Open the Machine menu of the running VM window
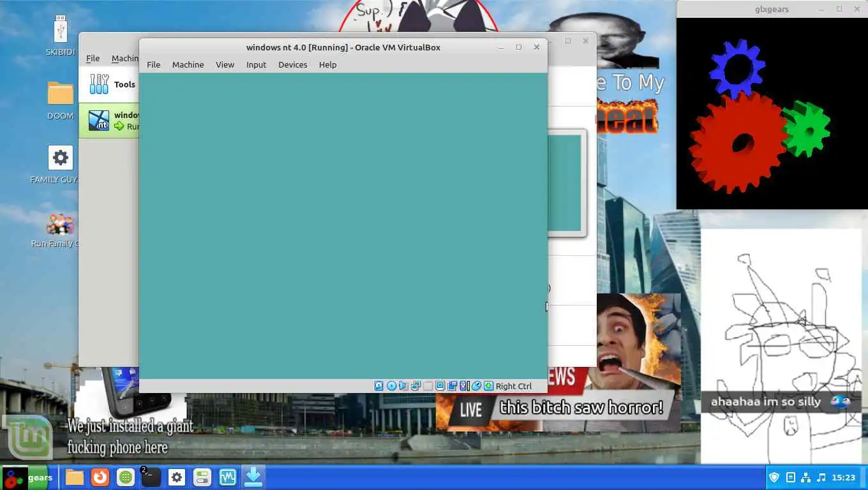This screenshot has height=490, width=868. coord(188,64)
